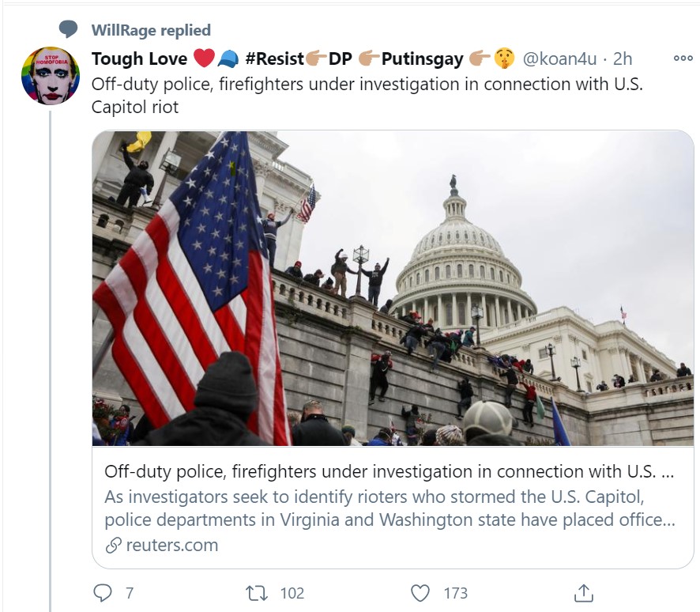Retweet this post using the retweet icon

pyautogui.click(x=258, y=592)
